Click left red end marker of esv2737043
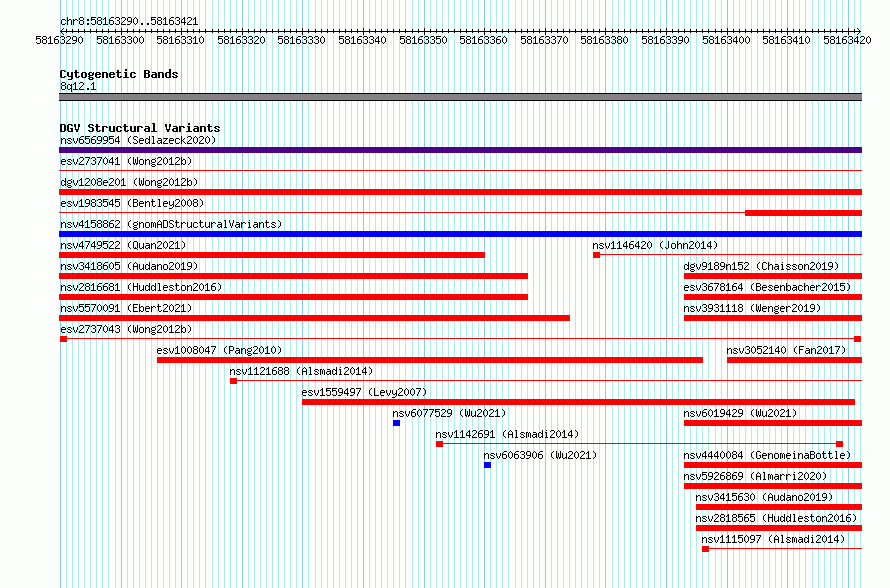The image size is (890, 588). click(63, 339)
